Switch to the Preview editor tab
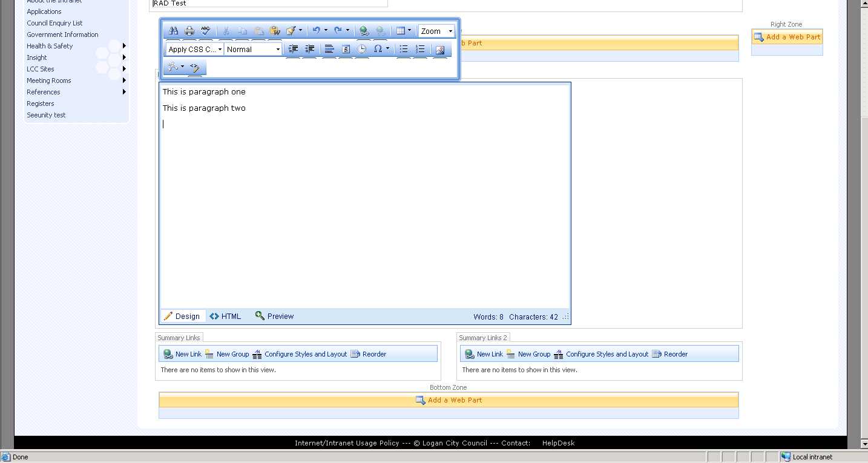Image resolution: width=868 pixels, height=463 pixels. [x=274, y=316]
